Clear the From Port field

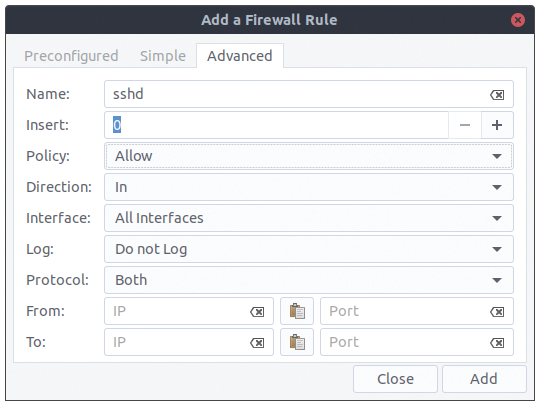497,312
